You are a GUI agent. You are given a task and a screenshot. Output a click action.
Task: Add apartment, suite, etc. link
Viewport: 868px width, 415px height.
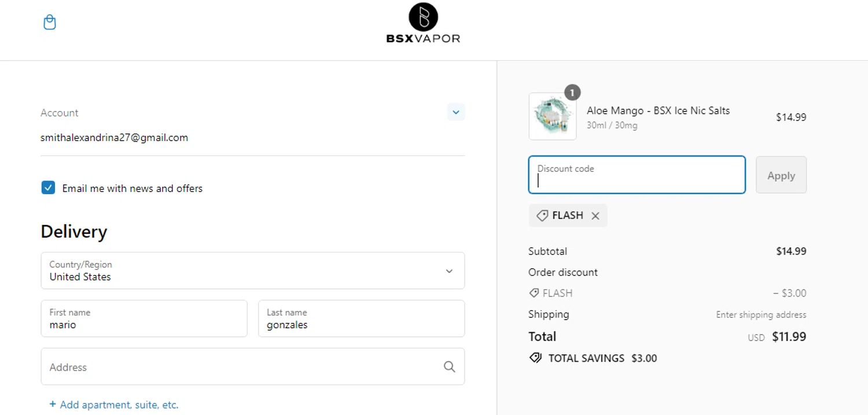pyautogui.click(x=114, y=405)
